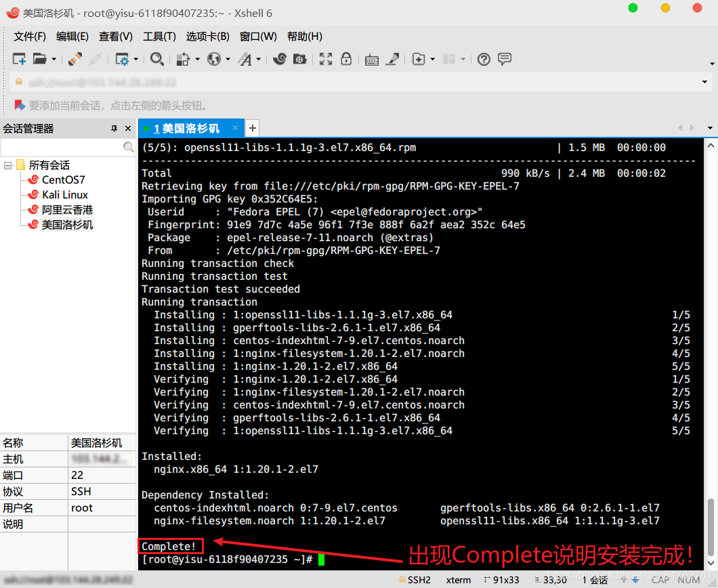718x588 pixels.
Task: Open tab list dropdown arrow
Action: (710, 128)
